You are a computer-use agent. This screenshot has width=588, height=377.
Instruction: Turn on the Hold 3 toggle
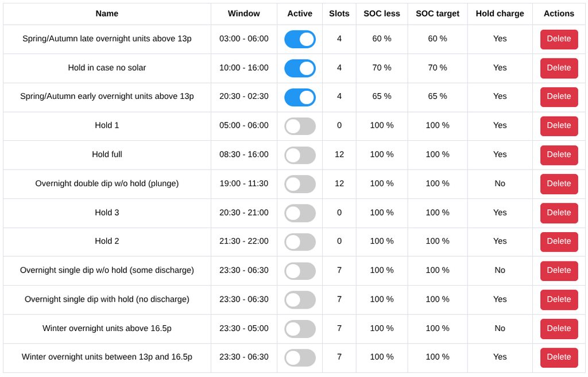[300, 213]
